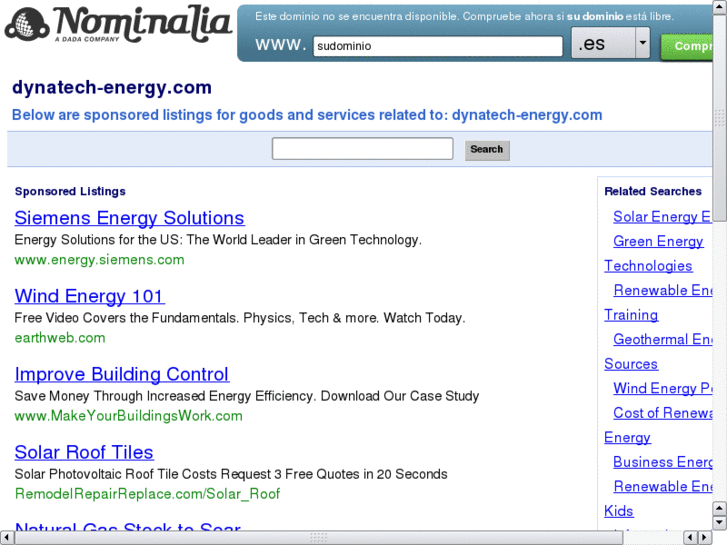Viewport: 727px width, 545px height.
Task: Click the Search button
Action: (487, 150)
